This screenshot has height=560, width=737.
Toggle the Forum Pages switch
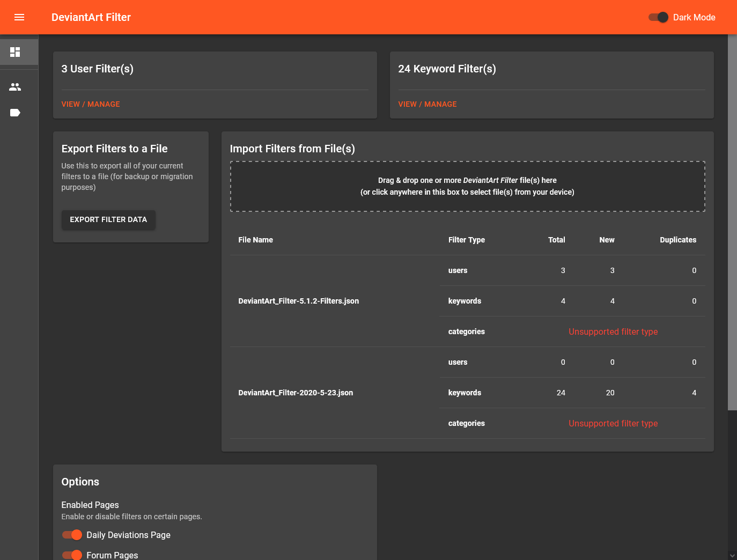(x=72, y=555)
